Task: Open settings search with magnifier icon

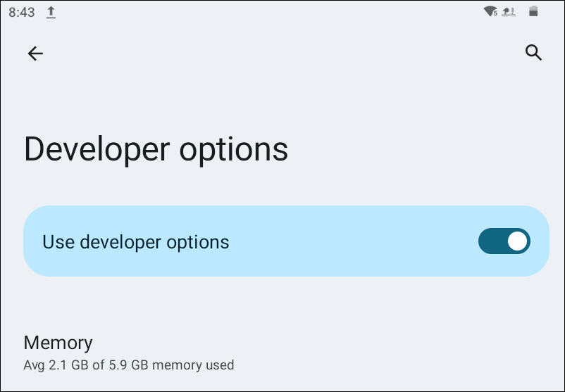Action: (533, 53)
